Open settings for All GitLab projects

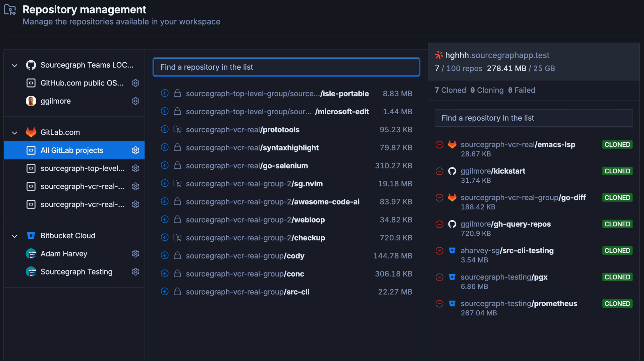pyautogui.click(x=136, y=150)
